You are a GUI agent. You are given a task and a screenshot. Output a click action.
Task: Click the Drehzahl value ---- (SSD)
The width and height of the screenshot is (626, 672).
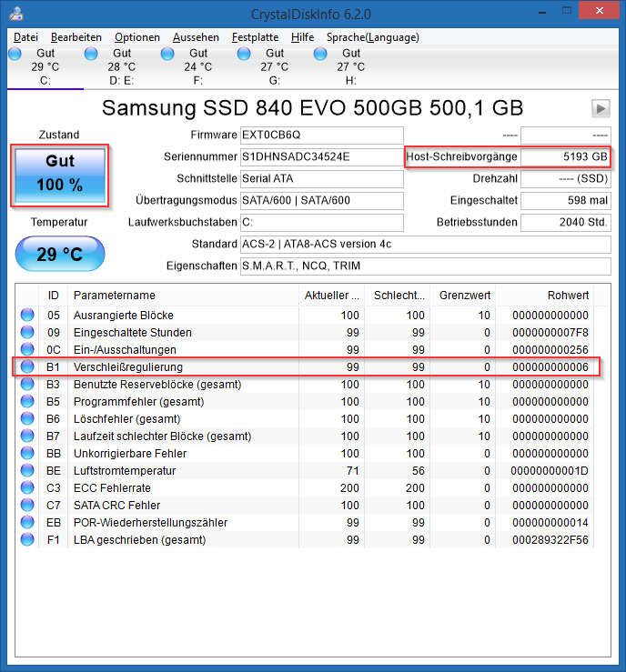tap(566, 179)
